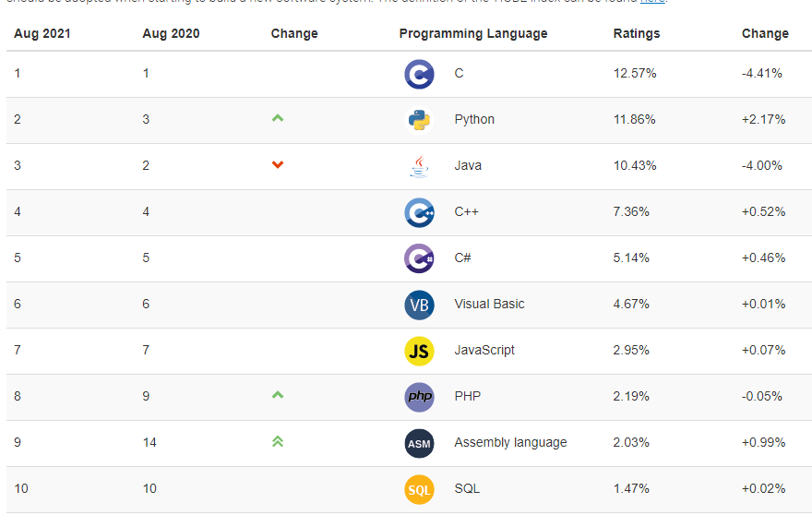Click the -0.05% change value
Screen dimensions: 812x515
tap(762, 396)
